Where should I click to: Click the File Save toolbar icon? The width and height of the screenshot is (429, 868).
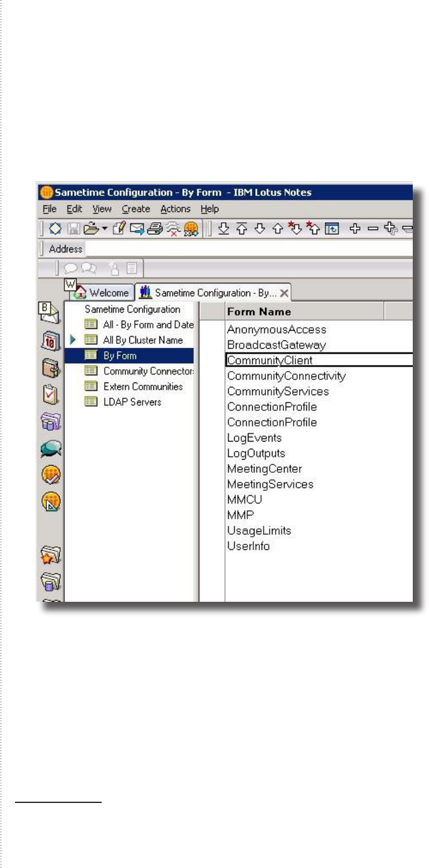point(73,228)
